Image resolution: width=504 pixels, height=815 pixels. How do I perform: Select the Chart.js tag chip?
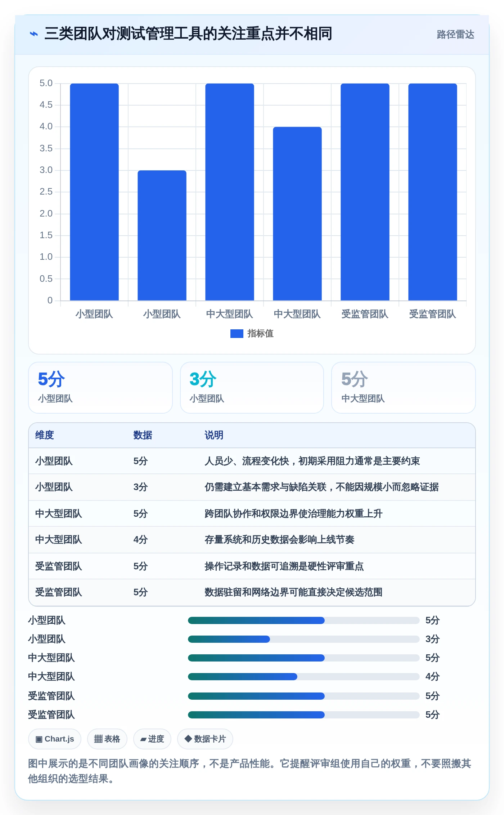(x=55, y=739)
